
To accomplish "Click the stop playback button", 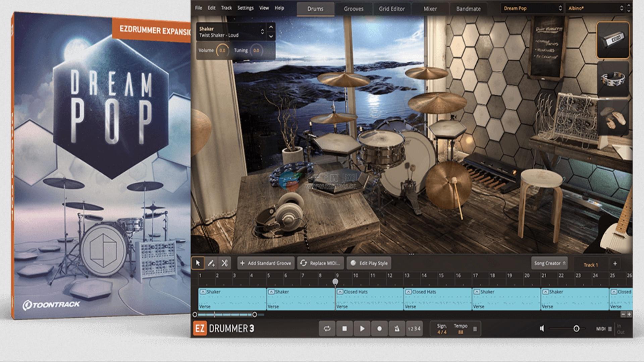I will (344, 328).
